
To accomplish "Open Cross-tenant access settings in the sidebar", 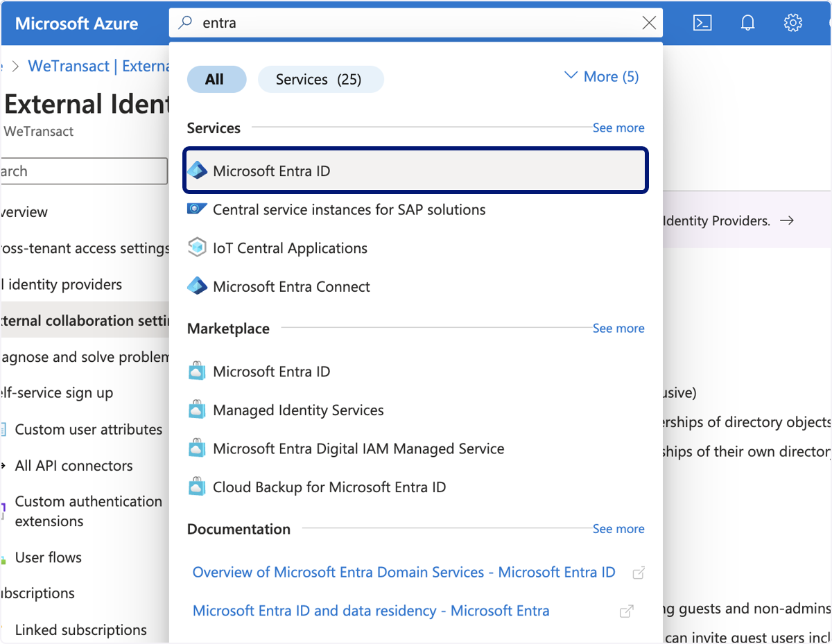I will (x=85, y=248).
